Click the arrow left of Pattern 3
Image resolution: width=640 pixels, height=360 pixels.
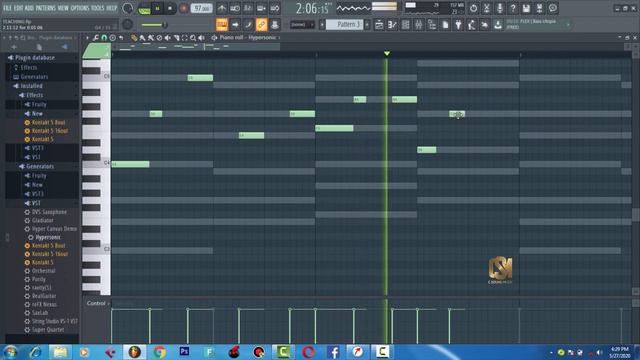coord(322,25)
